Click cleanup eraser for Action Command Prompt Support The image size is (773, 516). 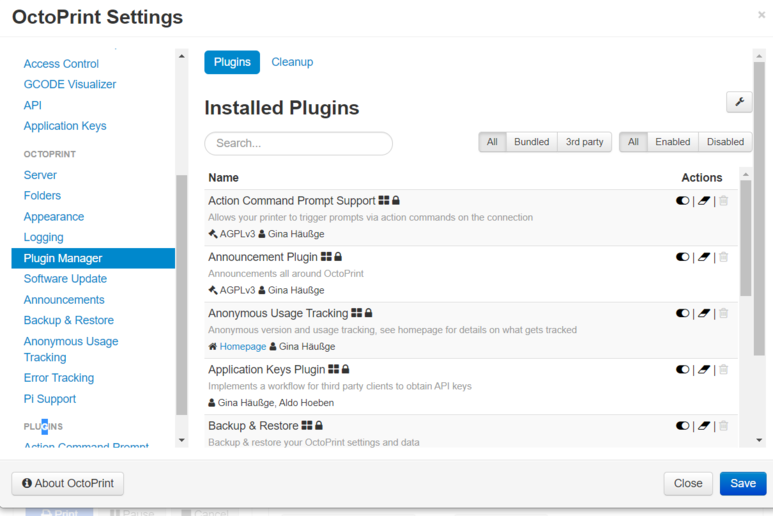point(704,201)
